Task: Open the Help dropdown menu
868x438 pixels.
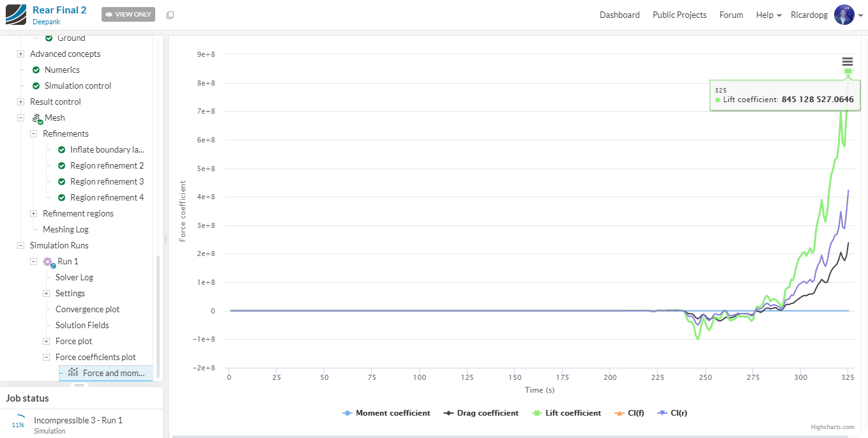Action: (768, 15)
